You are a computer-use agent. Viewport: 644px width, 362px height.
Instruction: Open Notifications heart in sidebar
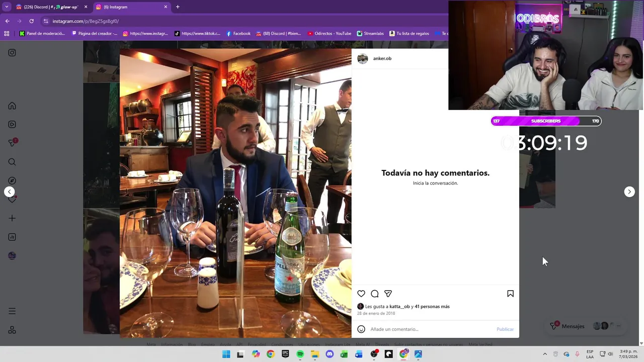coord(12,199)
